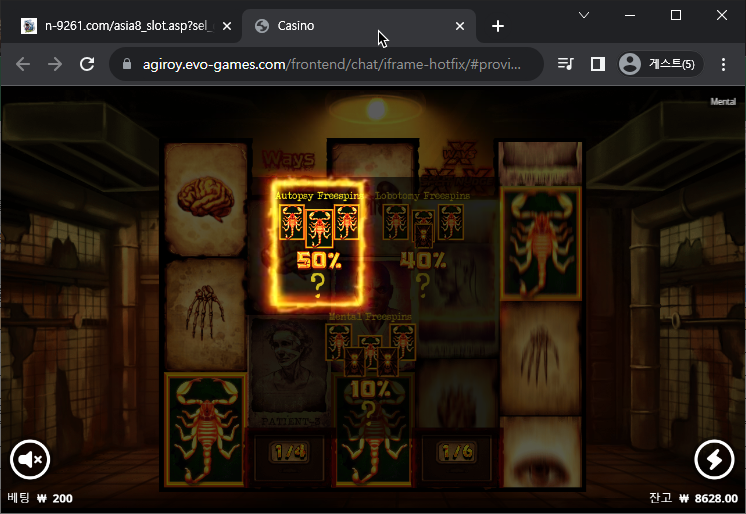Image resolution: width=746 pixels, height=514 pixels.
Task: Toggle the lightning turbo spin button
Action: point(714,460)
